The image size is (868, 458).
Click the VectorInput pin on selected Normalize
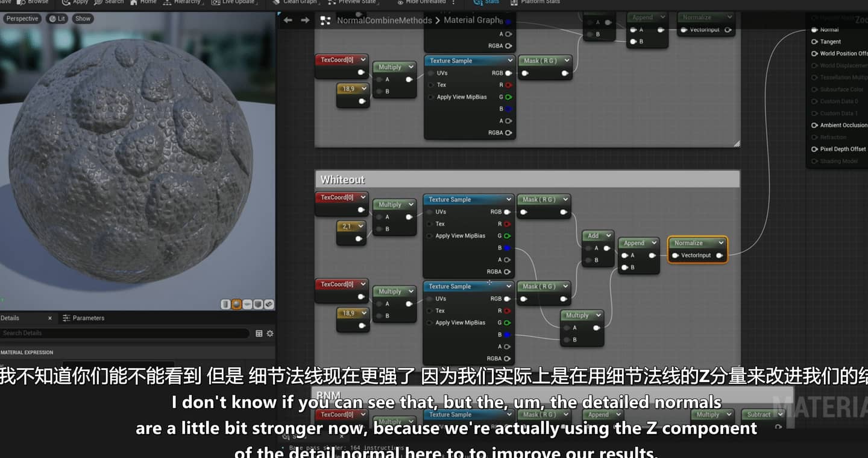click(676, 255)
